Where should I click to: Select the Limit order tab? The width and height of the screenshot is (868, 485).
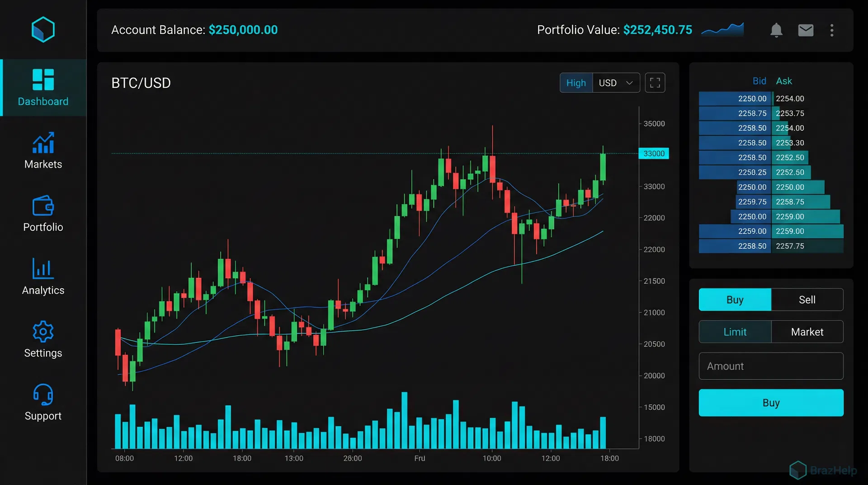[735, 332]
